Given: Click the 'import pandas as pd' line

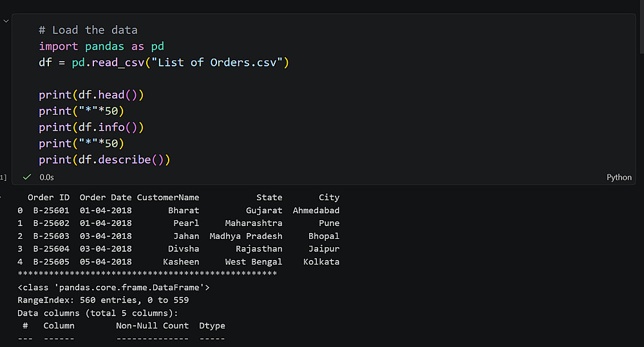Looking at the screenshot, I should [101, 46].
